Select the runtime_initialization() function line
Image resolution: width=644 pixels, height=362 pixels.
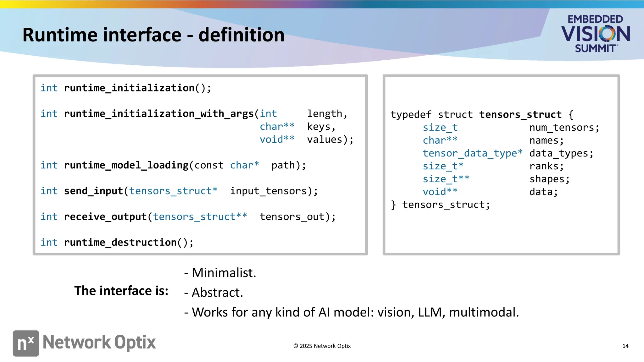(126, 88)
